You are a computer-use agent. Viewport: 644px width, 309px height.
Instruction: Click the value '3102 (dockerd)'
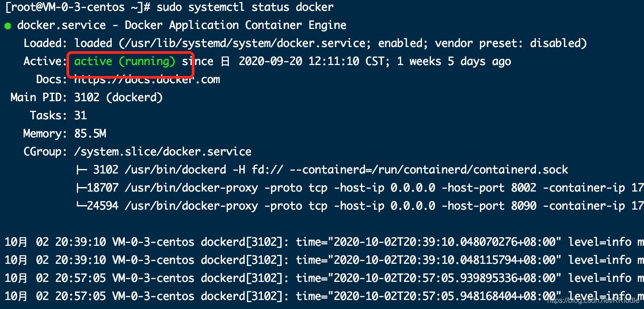(118, 98)
